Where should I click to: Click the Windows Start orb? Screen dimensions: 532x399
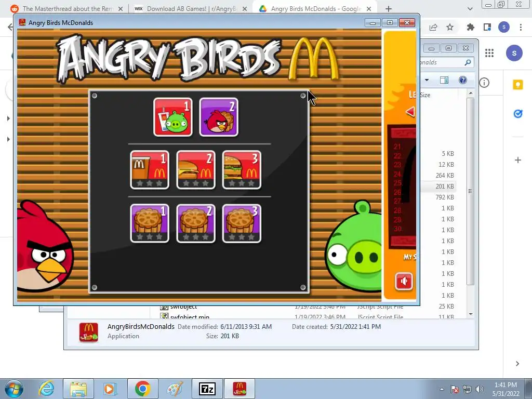[x=14, y=389]
